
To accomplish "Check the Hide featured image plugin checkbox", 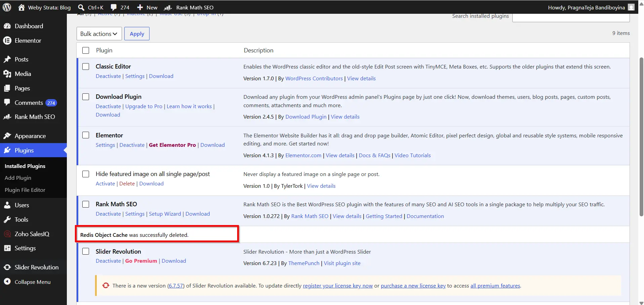I will click(x=86, y=174).
